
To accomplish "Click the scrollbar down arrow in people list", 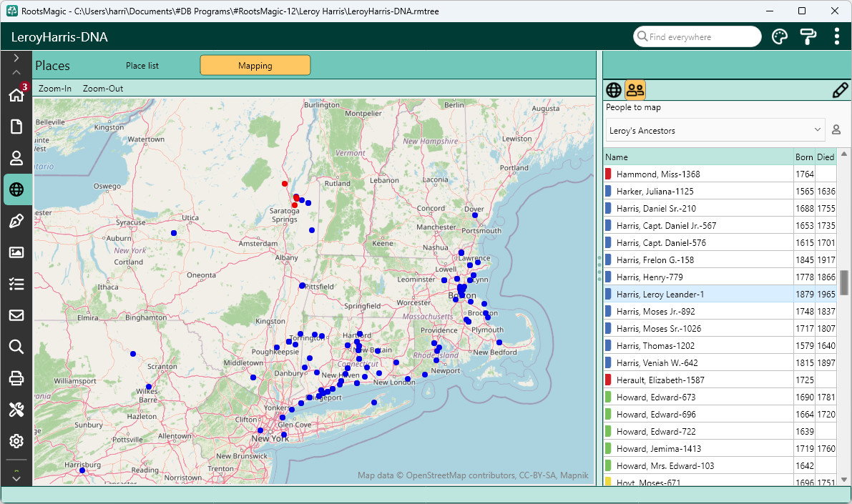I will pyautogui.click(x=844, y=480).
